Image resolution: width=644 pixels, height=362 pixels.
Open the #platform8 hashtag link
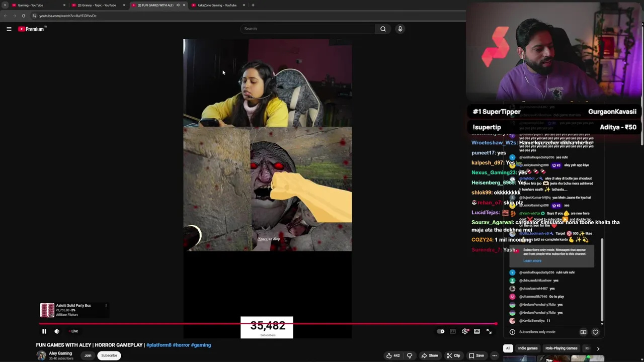coord(159,345)
